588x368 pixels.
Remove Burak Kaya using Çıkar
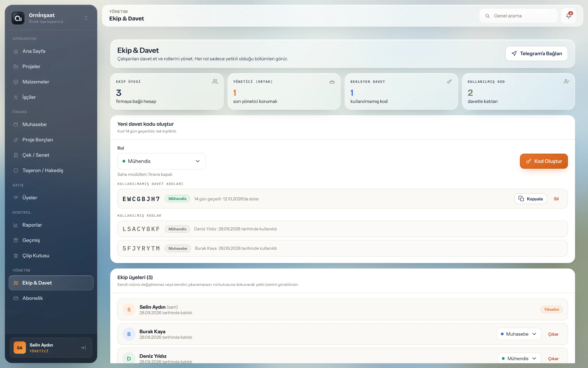553,334
